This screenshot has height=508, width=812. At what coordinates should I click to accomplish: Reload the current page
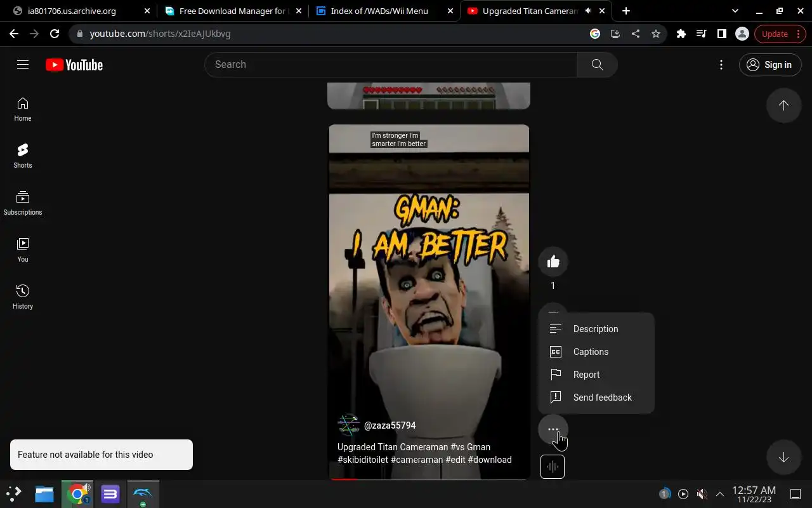click(55, 34)
